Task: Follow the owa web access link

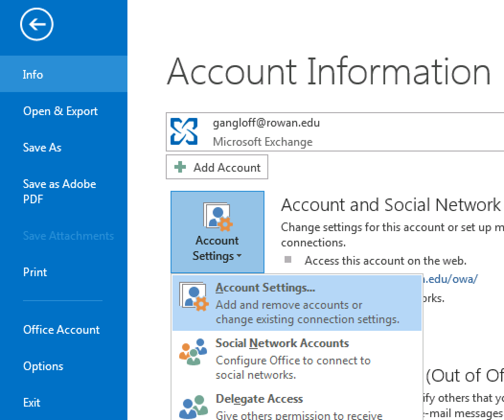Action: click(450, 280)
